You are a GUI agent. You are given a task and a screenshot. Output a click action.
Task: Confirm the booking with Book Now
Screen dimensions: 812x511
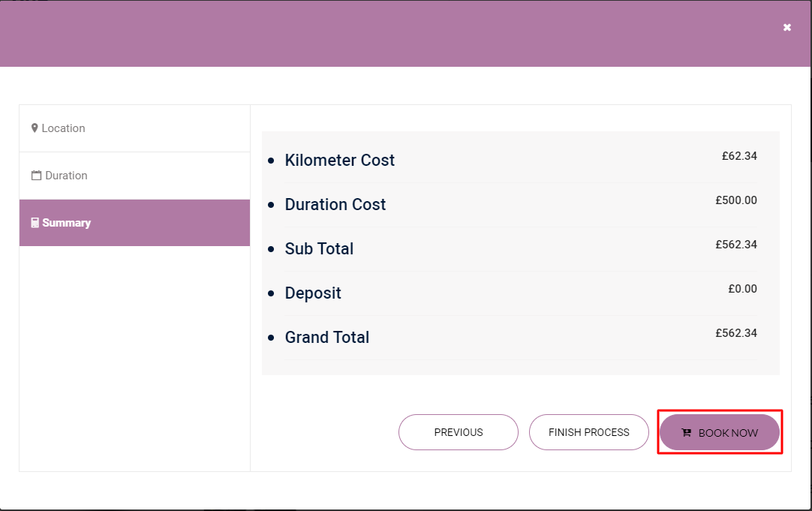[x=720, y=432]
